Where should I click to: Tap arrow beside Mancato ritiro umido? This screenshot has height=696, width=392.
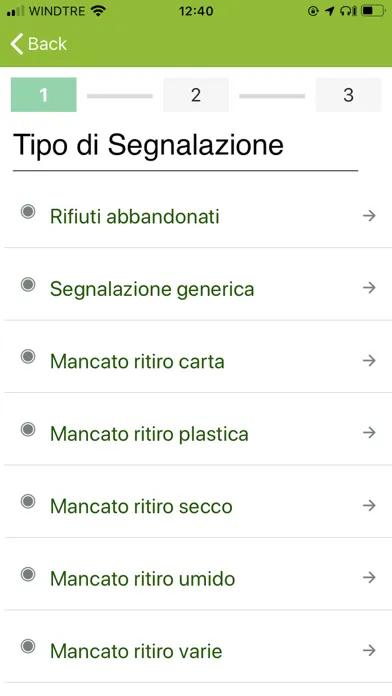pyautogui.click(x=369, y=577)
